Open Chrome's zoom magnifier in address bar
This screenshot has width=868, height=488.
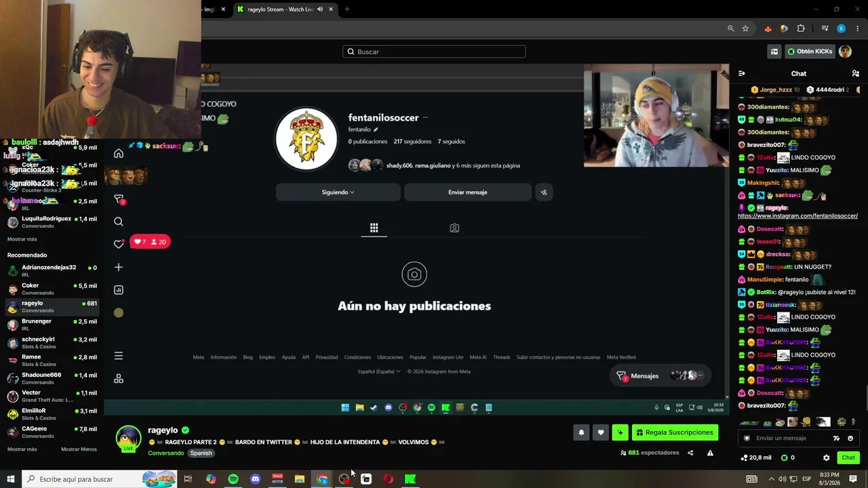tap(730, 28)
